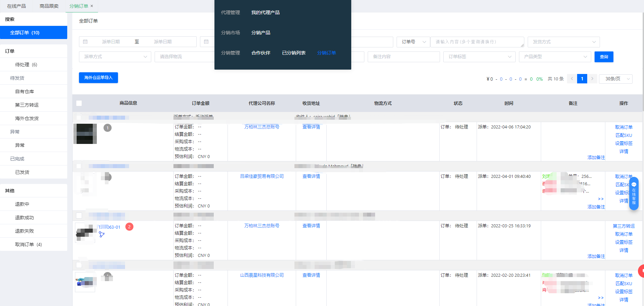Click the branch icon under order 063-01
Viewport: 644px width, 306px height.
click(102, 234)
